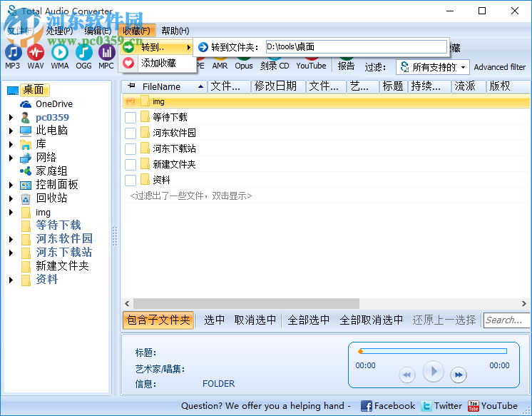Click playback progress slider track

tap(433, 351)
